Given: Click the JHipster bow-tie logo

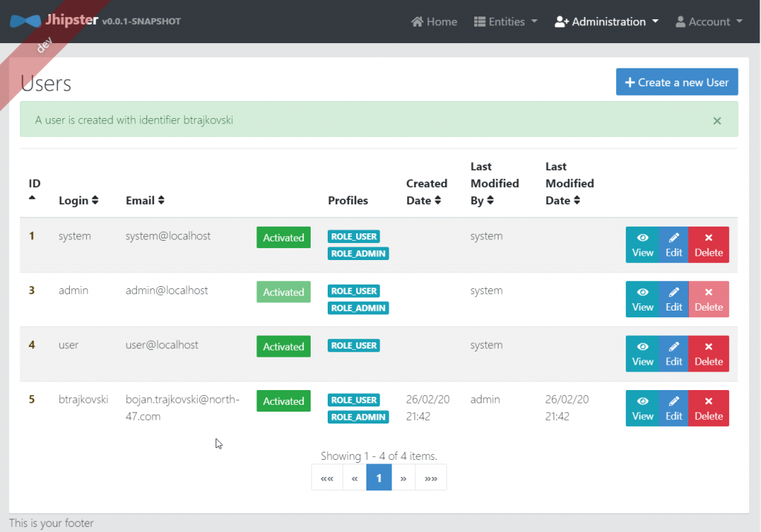Looking at the screenshot, I should pyautogui.click(x=25, y=21).
